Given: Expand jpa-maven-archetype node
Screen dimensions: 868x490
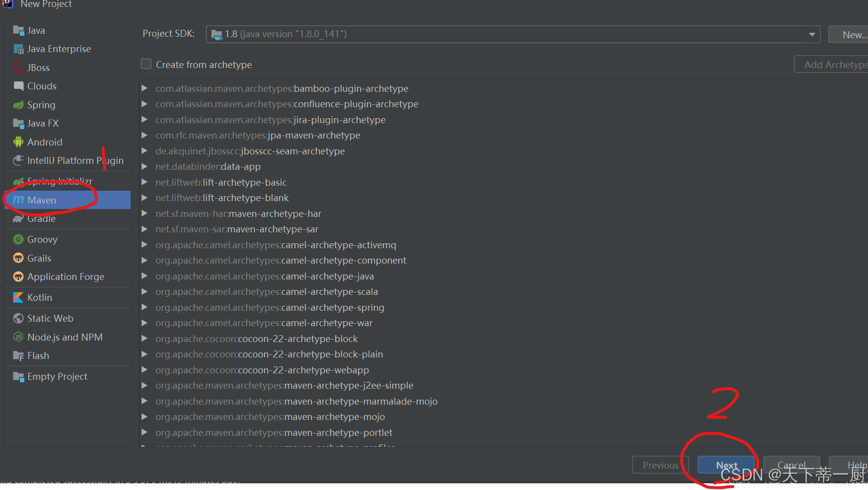Looking at the screenshot, I should tap(145, 135).
